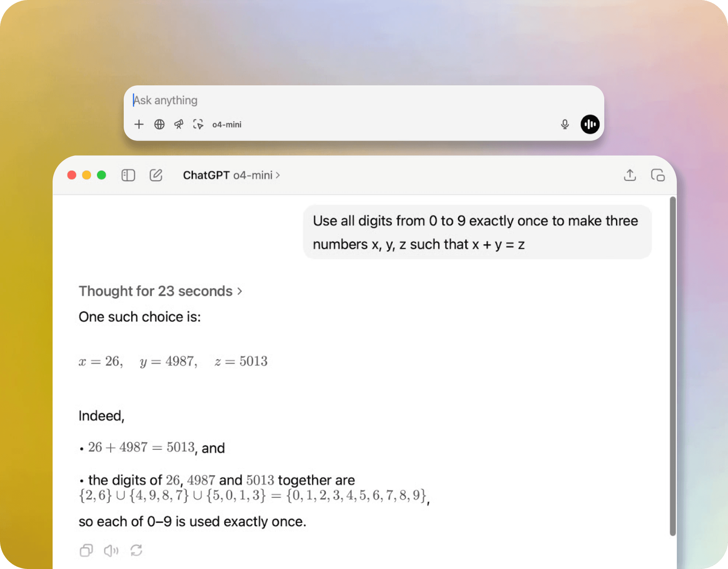This screenshot has width=728, height=569.
Task: Activate the screen capture icon
Action: pyautogui.click(x=198, y=124)
